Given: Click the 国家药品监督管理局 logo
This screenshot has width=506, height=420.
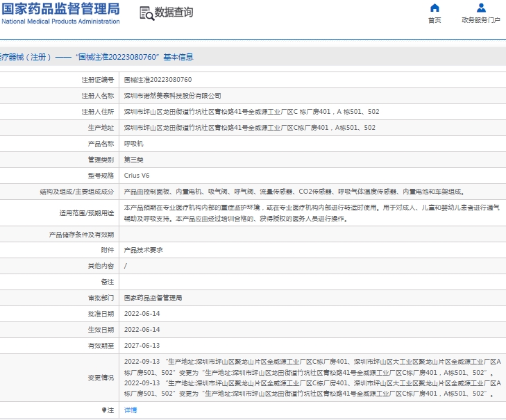Looking at the screenshot, I should point(60,9).
